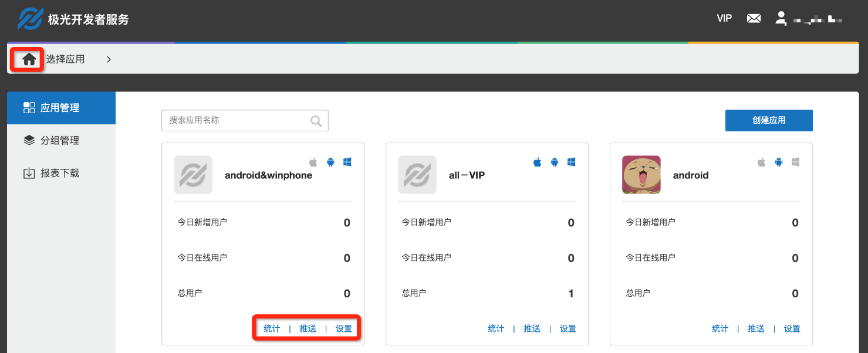Click the Android icon on the all-VIP card
The width and height of the screenshot is (868, 353).
click(554, 162)
